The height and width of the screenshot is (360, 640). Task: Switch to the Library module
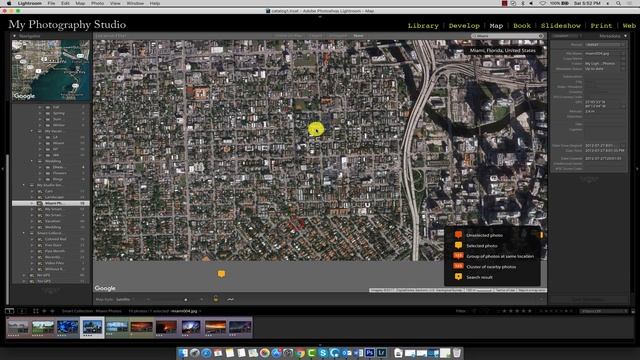point(423,25)
